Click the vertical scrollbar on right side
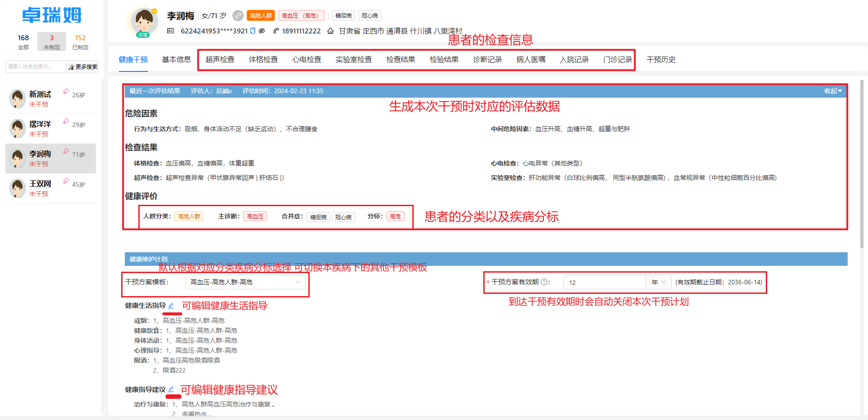The width and height of the screenshot is (868, 420). pos(862,163)
